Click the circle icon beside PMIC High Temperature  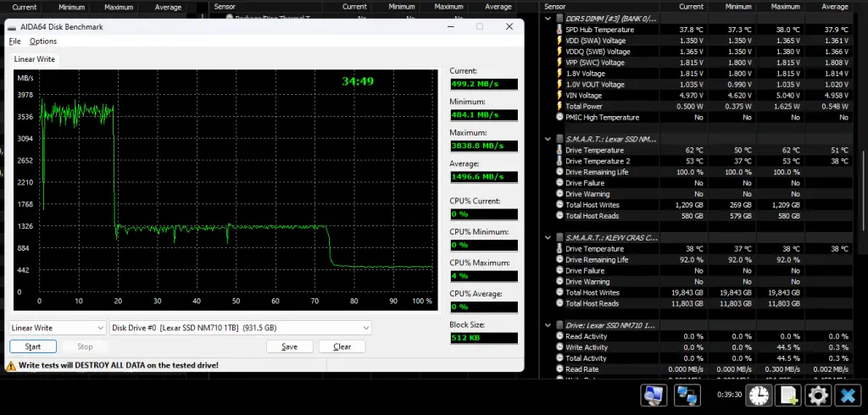(559, 118)
